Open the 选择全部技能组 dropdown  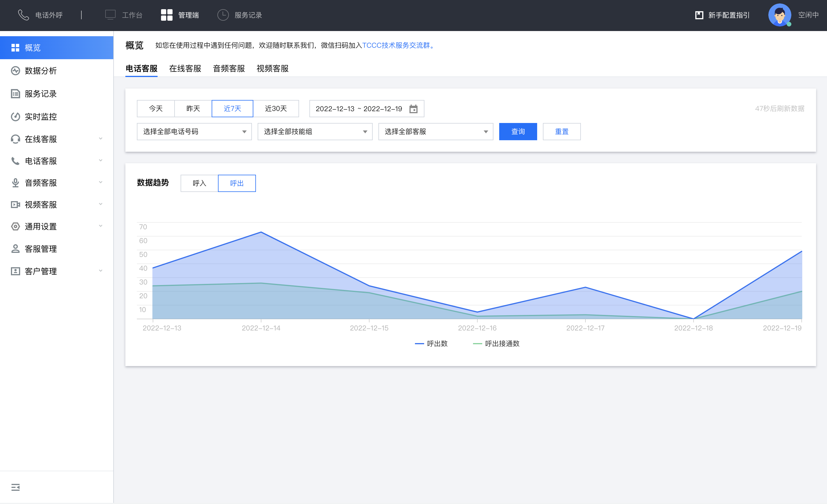tap(315, 131)
